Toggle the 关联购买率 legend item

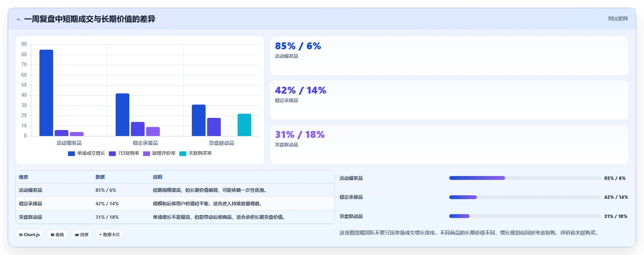pyautogui.click(x=196, y=153)
